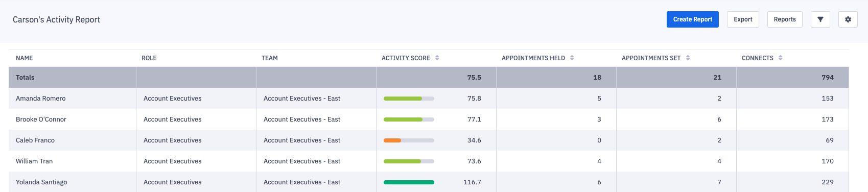Screen dimensions: 868x192
Task: Click Amanda Romero's activity score bar
Action: 409,99
